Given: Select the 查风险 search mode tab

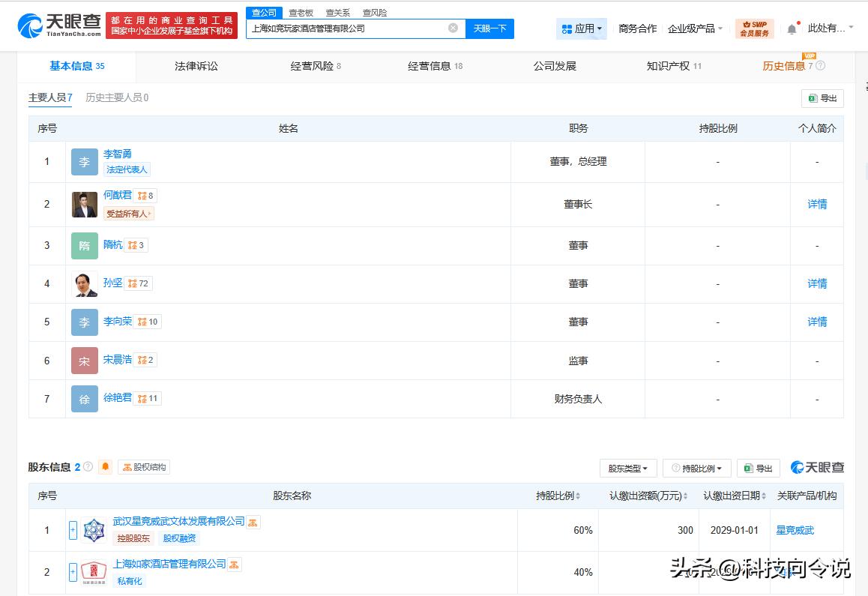Looking at the screenshot, I should click(x=375, y=13).
